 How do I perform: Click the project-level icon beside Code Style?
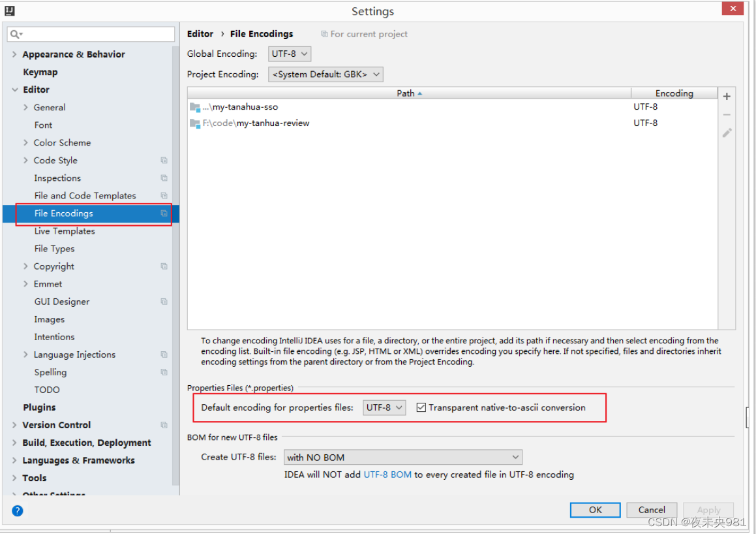[x=164, y=160]
